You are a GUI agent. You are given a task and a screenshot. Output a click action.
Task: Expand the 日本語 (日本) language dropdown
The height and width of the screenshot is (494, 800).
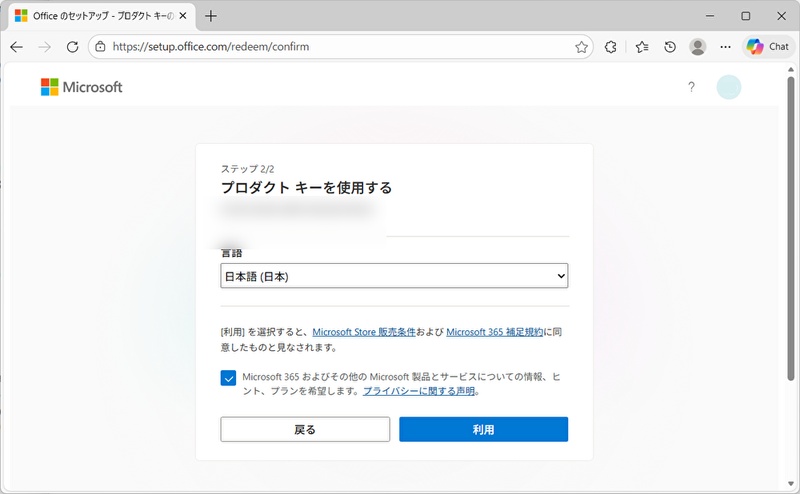(x=394, y=276)
